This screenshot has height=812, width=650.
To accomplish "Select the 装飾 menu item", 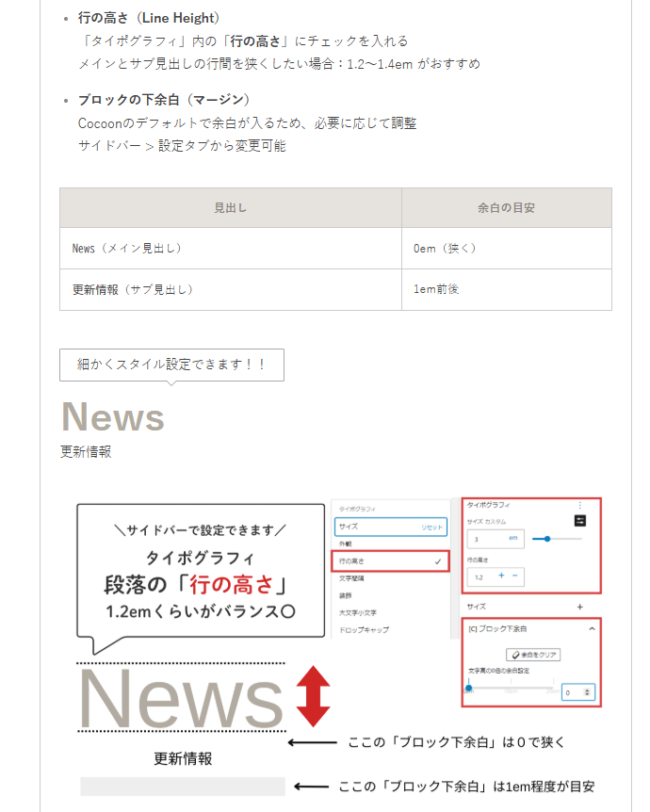I will click(x=346, y=595).
